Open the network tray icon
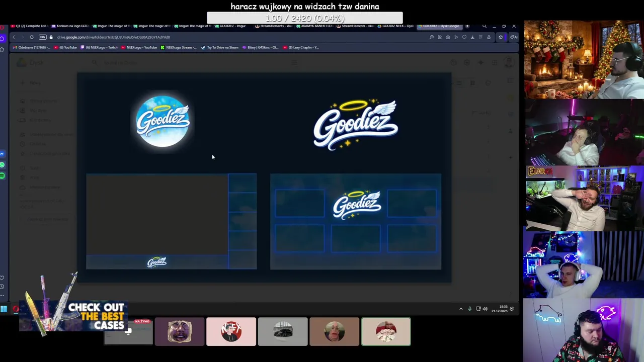The image size is (644, 362). pyautogui.click(x=478, y=309)
